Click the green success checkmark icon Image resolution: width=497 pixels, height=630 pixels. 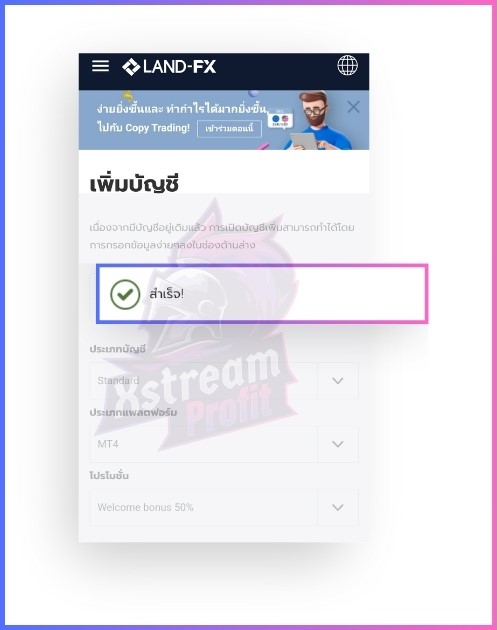click(x=125, y=294)
